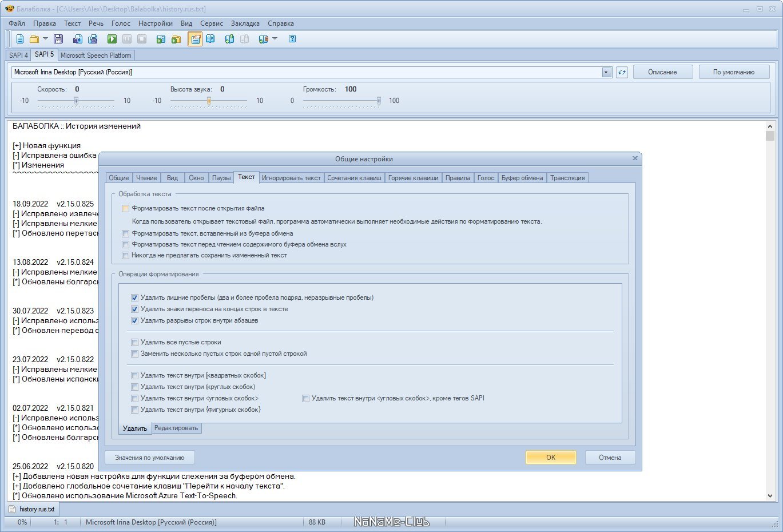Switch to the 'Горячие клавиши' settings tab

pyautogui.click(x=413, y=178)
